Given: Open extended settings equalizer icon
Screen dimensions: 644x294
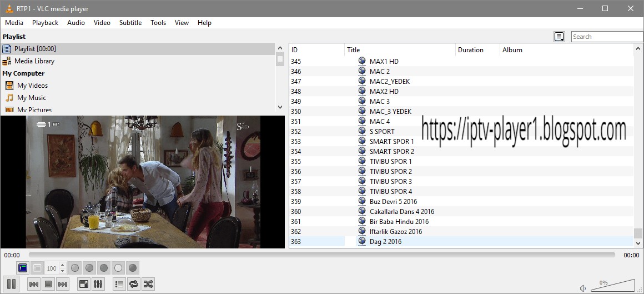Looking at the screenshot, I should (x=99, y=284).
